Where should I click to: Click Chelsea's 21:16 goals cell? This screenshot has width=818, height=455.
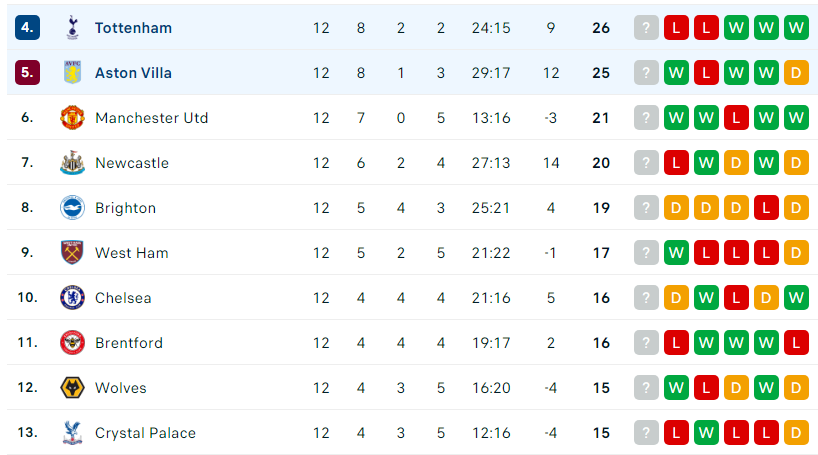[491, 297]
